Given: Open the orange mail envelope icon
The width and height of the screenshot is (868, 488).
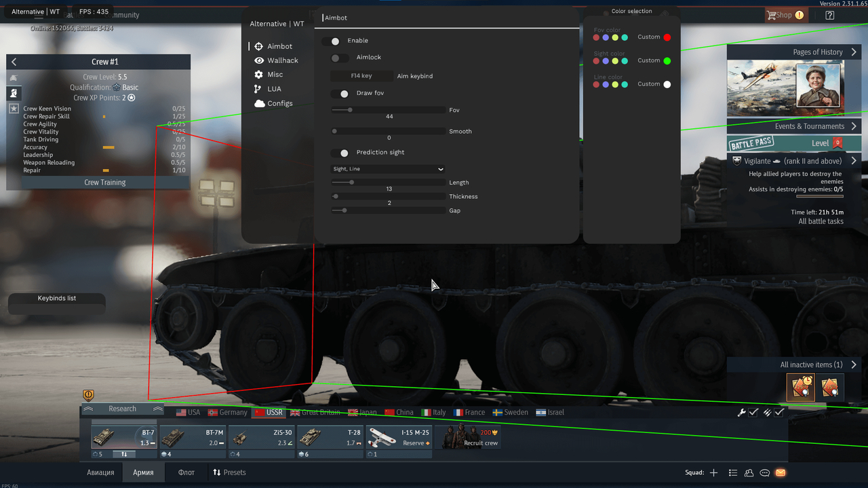Looking at the screenshot, I should click(x=781, y=473).
